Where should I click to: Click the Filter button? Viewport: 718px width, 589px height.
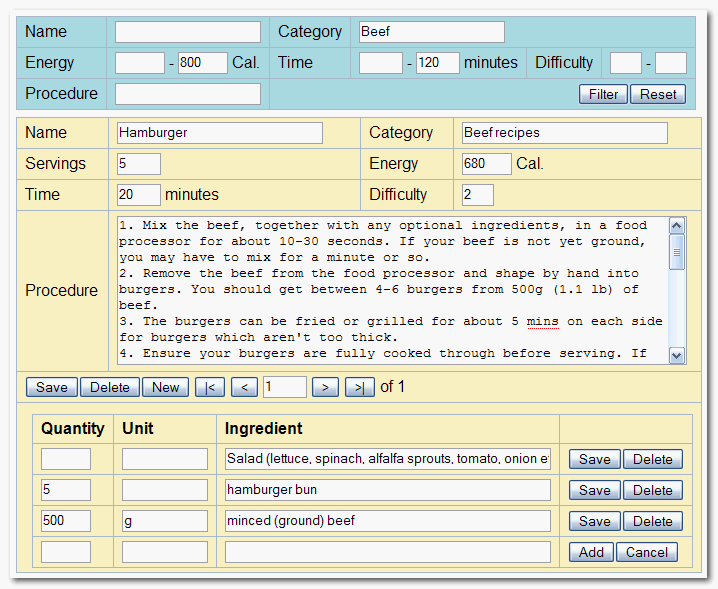603,94
